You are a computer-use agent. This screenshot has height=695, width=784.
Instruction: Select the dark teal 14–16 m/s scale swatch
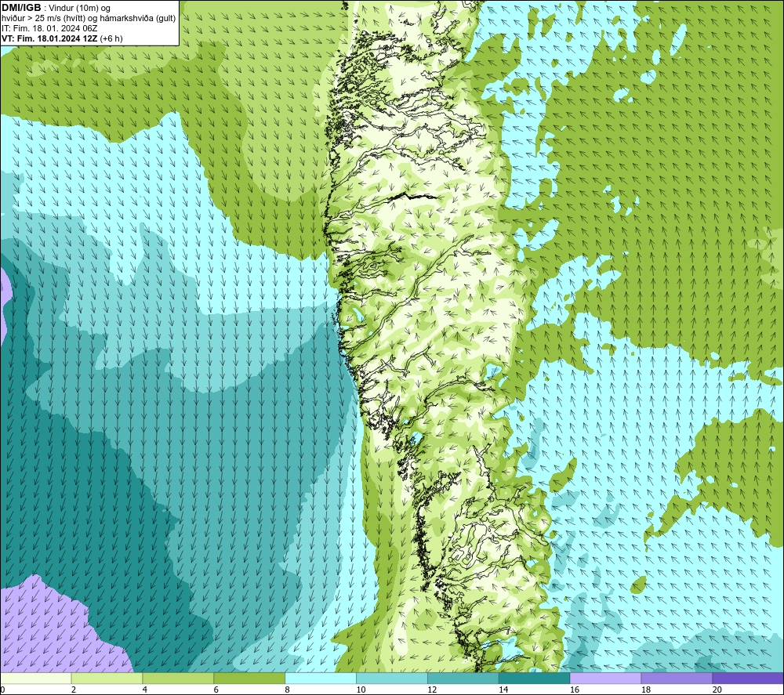click(534, 678)
